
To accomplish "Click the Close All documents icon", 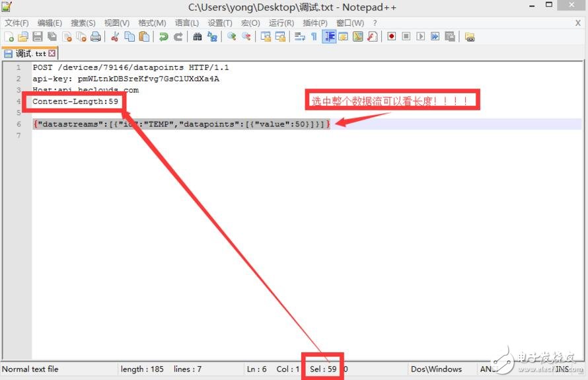I will (x=81, y=37).
